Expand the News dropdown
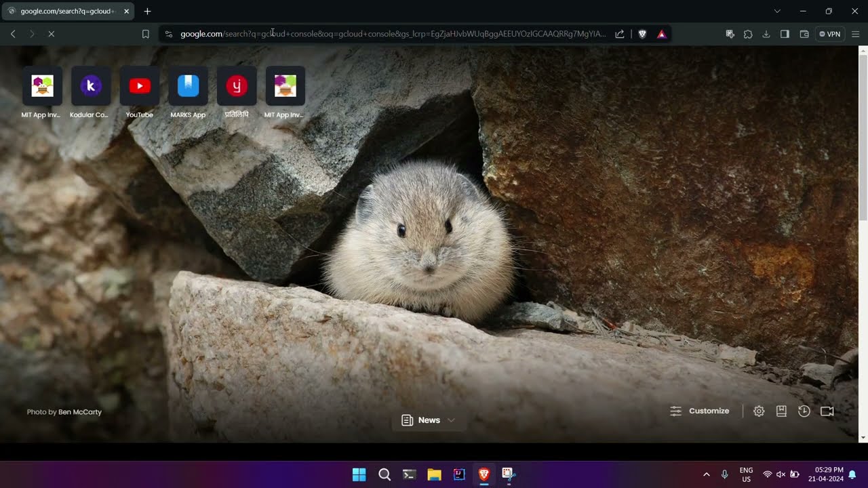Image resolution: width=868 pixels, height=488 pixels. click(429, 420)
